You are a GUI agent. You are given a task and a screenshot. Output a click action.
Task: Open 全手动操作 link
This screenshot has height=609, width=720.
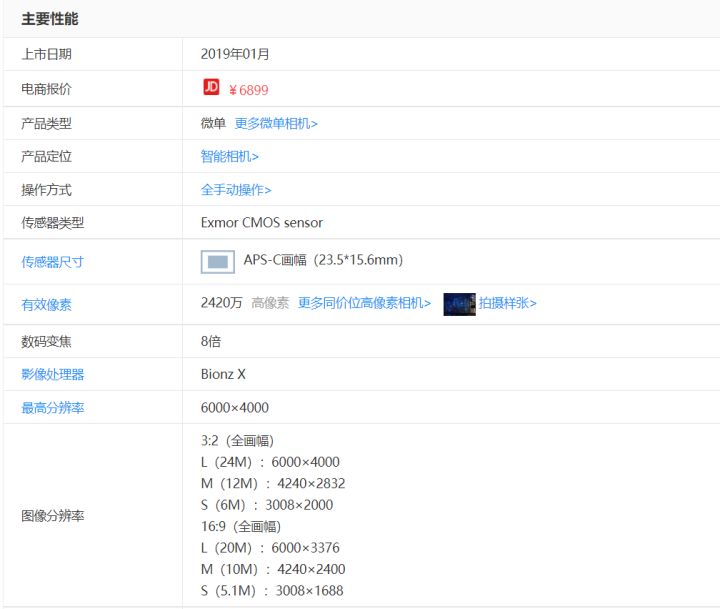pos(236,190)
